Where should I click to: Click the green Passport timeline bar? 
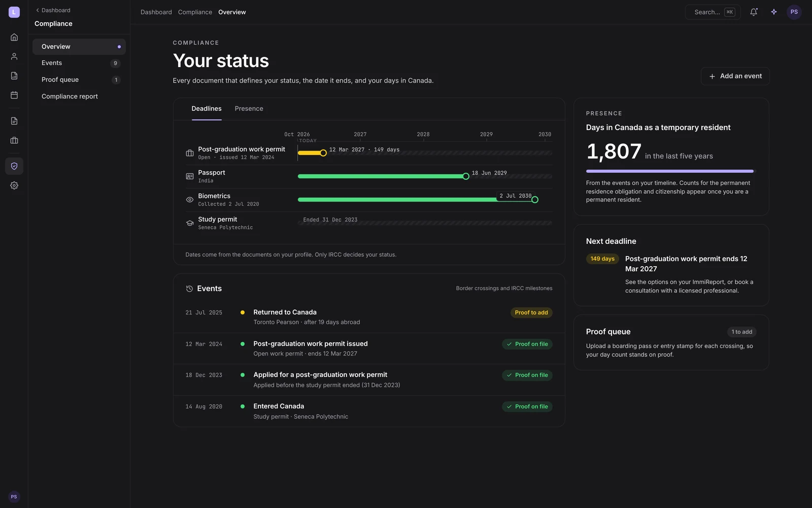381,176
